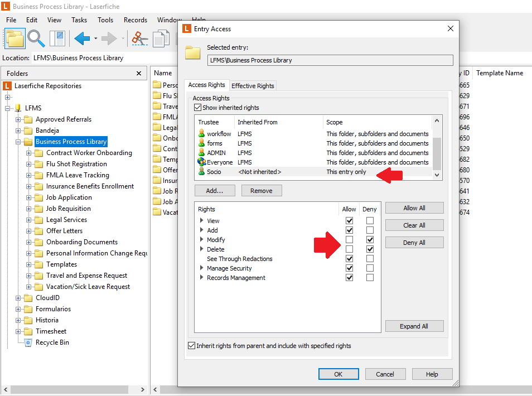The width and height of the screenshot is (532, 396).
Task: Confirm with the OK button
Action: click(x=338, y=374)
